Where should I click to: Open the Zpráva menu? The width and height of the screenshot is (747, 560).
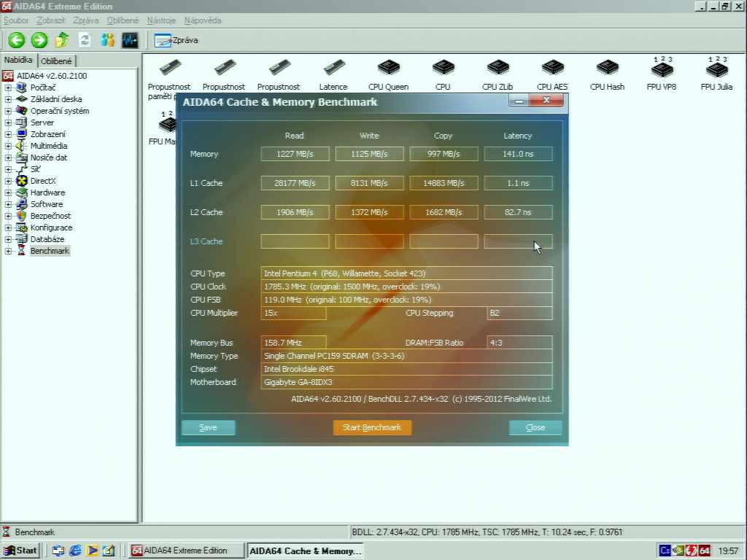[x=86, y=20]
